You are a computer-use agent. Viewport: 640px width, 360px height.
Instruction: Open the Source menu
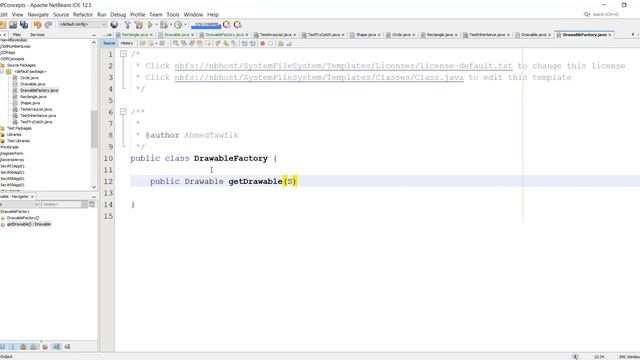pyautogui.click(x=61, y=14)
